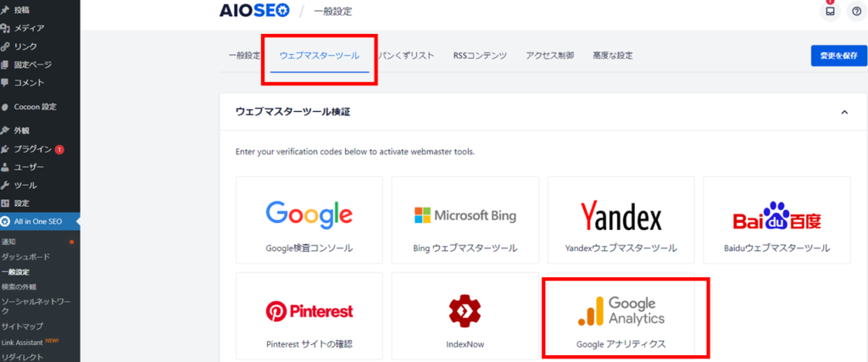
Task: Open the Pinterest site verification card
Action: (x=309, y=315)
